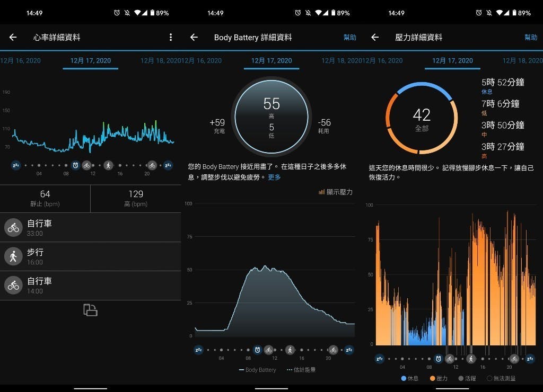Open the 自行車 33:00 activity row
Image resolution: width=543 pixels, height=392 pixels.
(90, 227)
